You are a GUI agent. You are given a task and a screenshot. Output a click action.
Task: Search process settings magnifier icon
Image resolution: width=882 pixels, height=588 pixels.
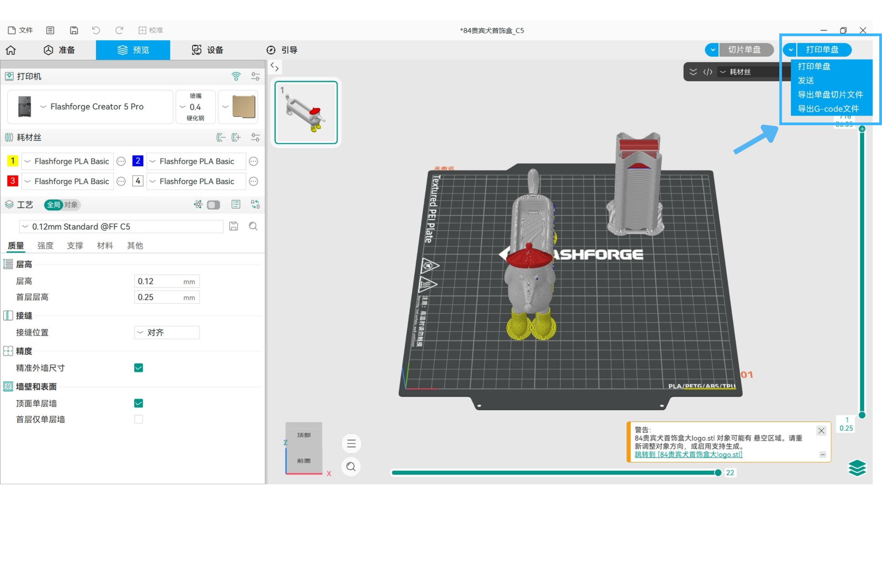(x=253, y=226)
